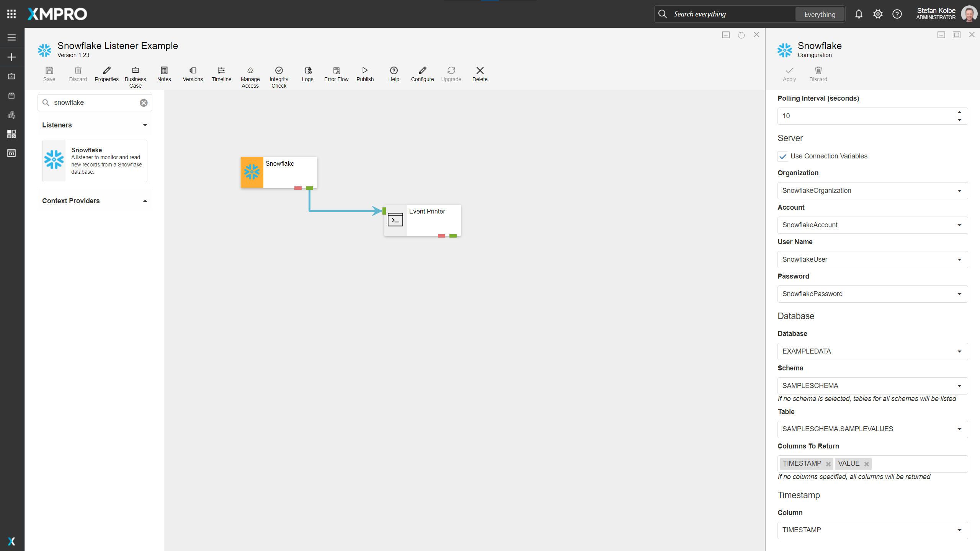Viewport: 980px width, 551px height.
Task: Collapse the Listeners section
Action: (x=145, y=125)
